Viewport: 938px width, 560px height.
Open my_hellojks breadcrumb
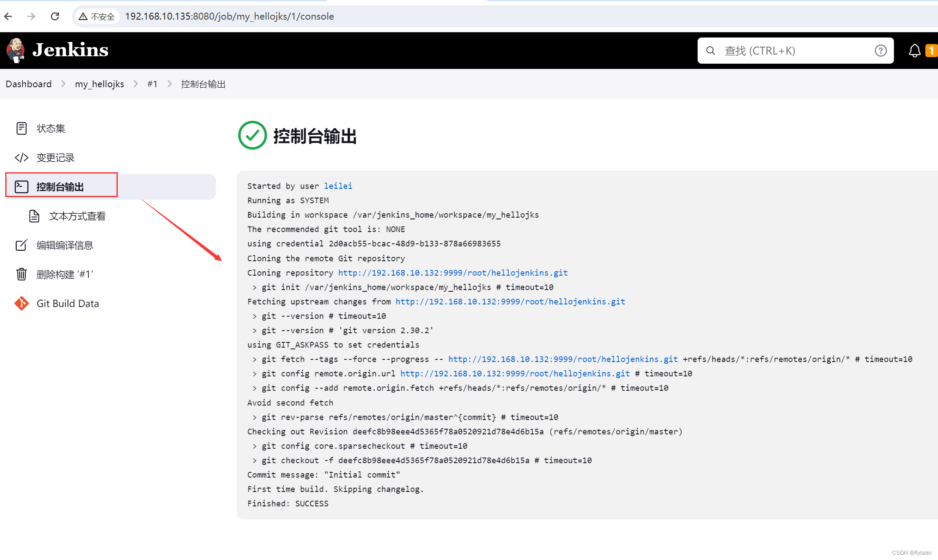point(99,84)
